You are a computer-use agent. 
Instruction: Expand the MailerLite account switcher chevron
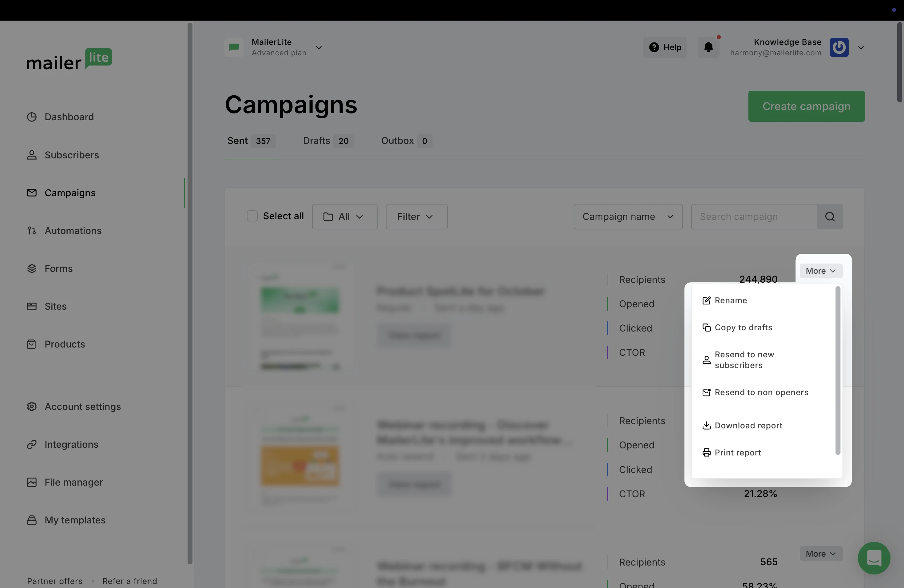(319, 47)
